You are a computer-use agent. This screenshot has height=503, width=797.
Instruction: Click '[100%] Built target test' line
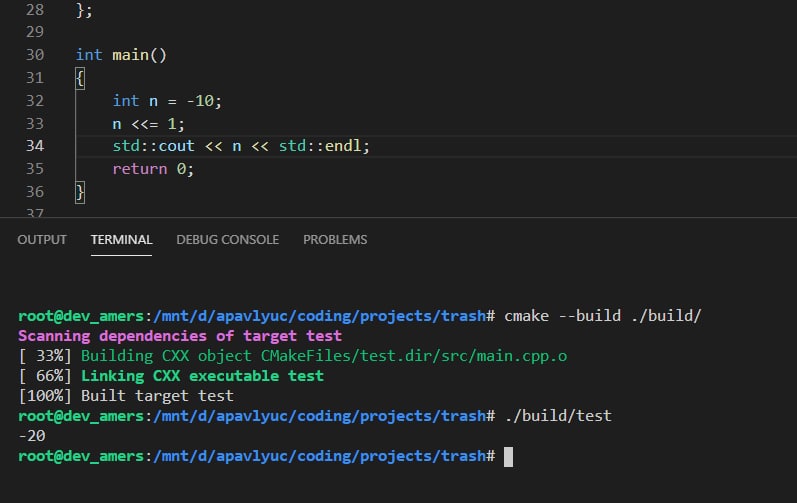pos(126,396)
